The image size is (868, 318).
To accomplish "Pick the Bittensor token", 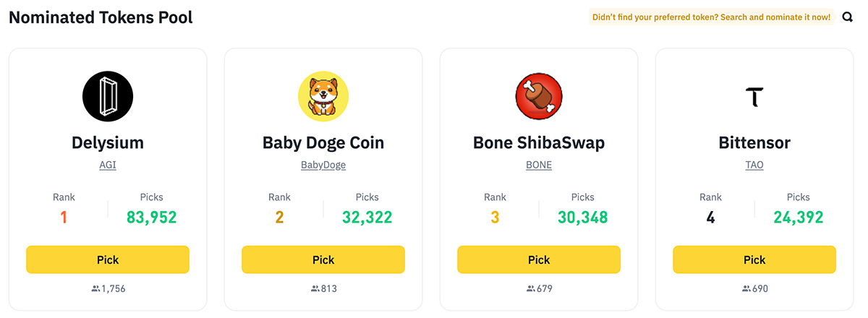I will coord(754,259).
